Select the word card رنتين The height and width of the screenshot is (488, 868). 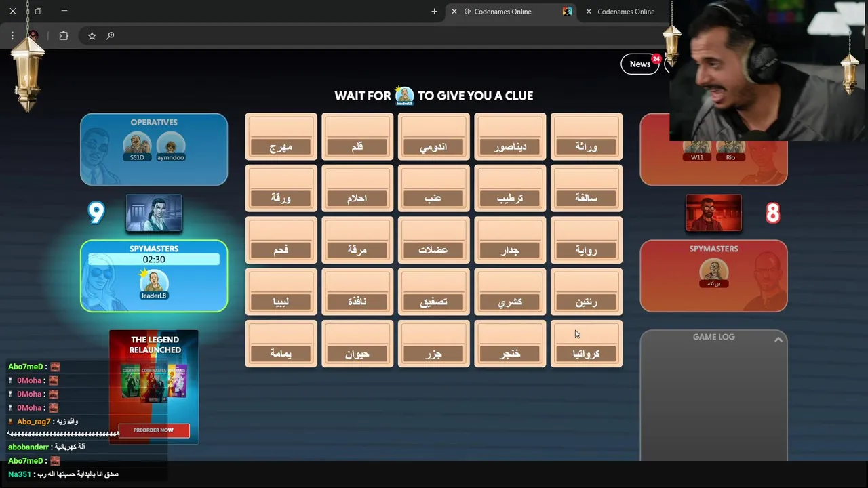[x=587, y=292]
